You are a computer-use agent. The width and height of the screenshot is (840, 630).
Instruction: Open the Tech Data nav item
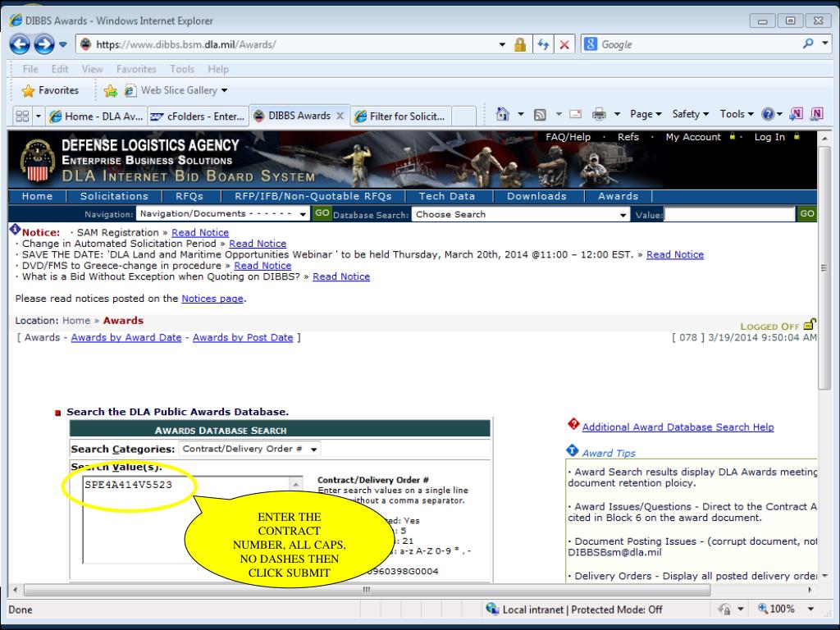[x=447, y=196]
